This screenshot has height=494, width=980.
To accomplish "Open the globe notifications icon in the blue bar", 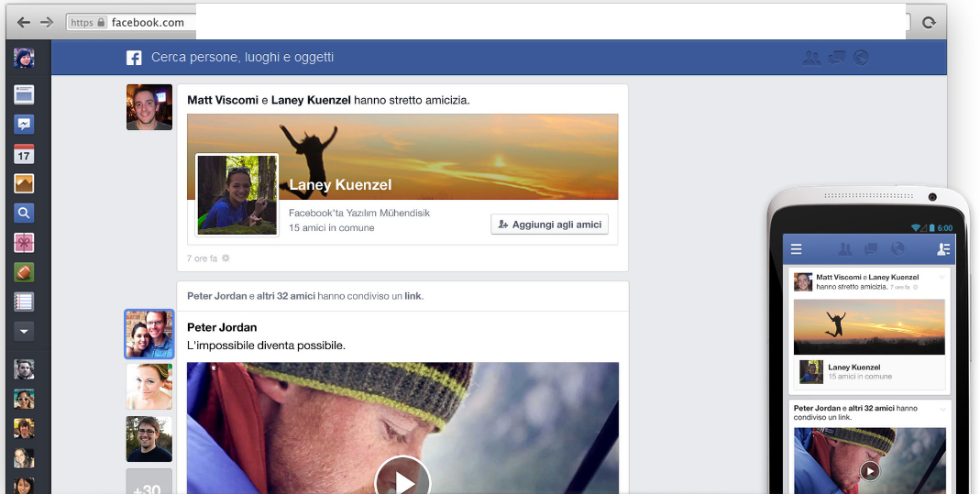I will [861, 58].
